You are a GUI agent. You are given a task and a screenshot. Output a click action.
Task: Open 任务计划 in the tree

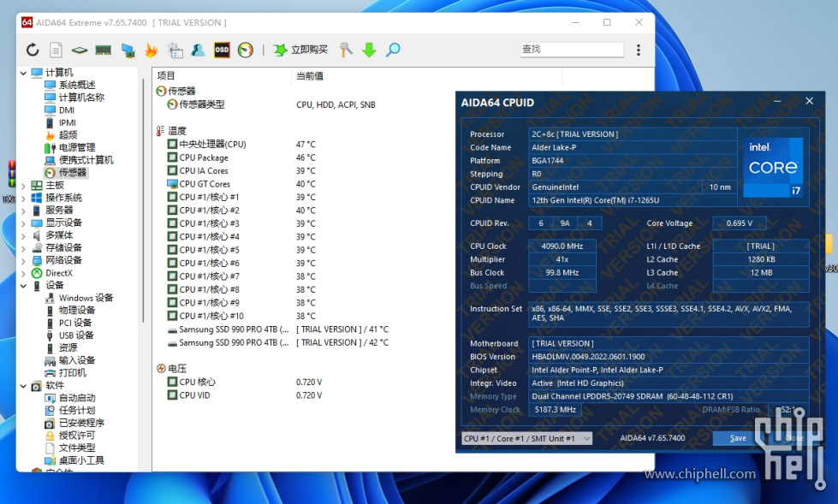point(77,411)
